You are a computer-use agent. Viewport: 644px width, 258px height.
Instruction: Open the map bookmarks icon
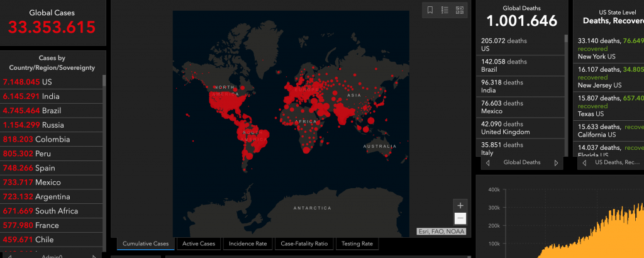430,10
